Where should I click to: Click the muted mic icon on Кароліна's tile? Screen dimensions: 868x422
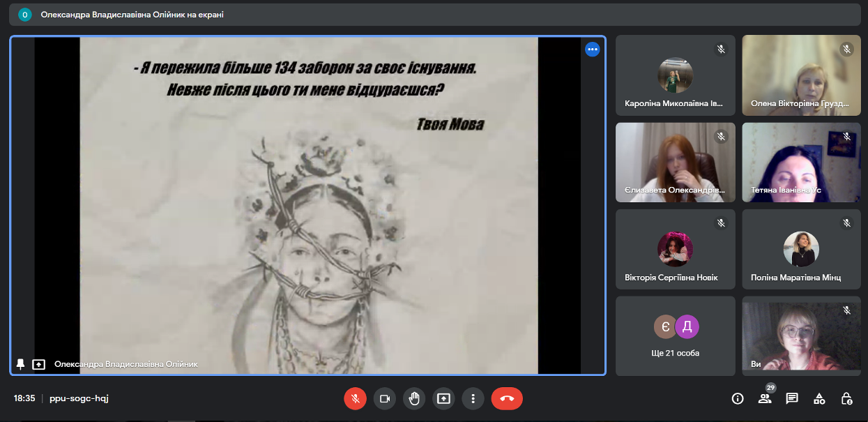click(x=721, y=49)
